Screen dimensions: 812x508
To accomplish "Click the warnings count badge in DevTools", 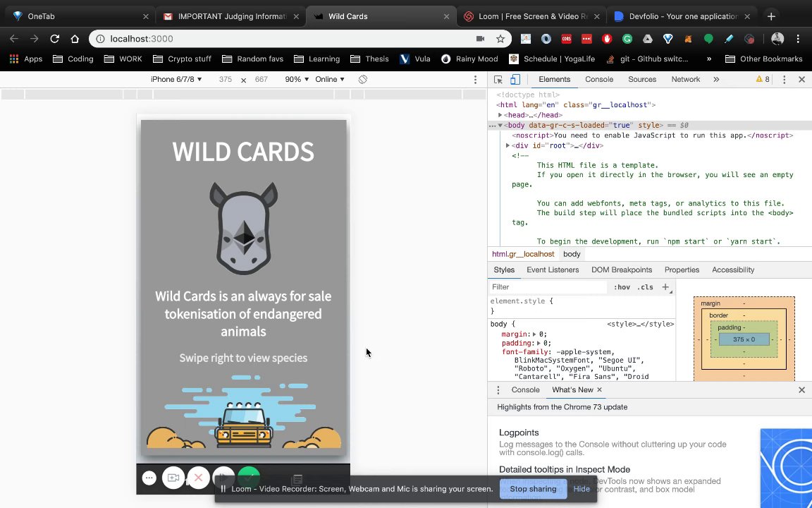I will click(x=763, y=79).
